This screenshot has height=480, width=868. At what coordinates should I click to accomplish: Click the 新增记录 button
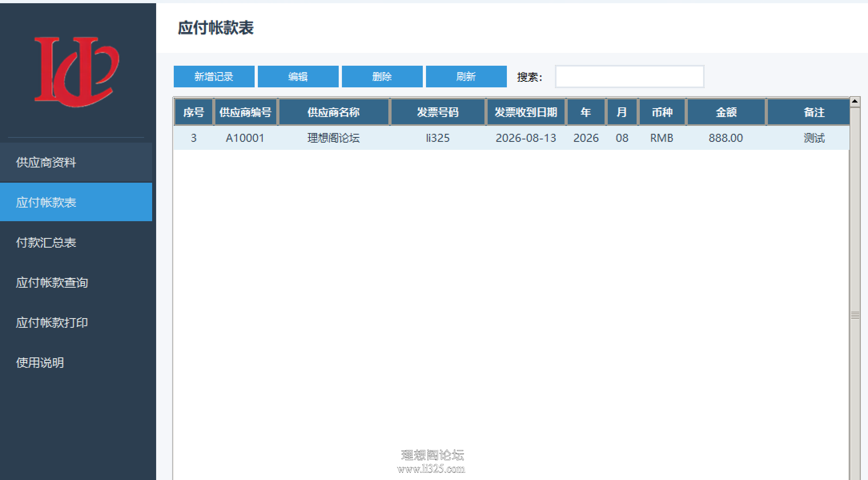pyautogui.click(x=214, y=77)
